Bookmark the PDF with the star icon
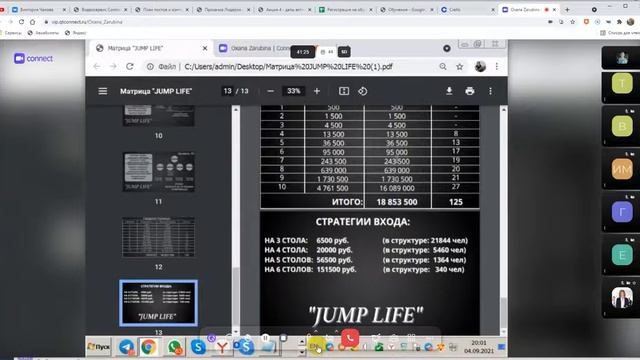Viewport: 640px width, 360px height. pos(460,67)
